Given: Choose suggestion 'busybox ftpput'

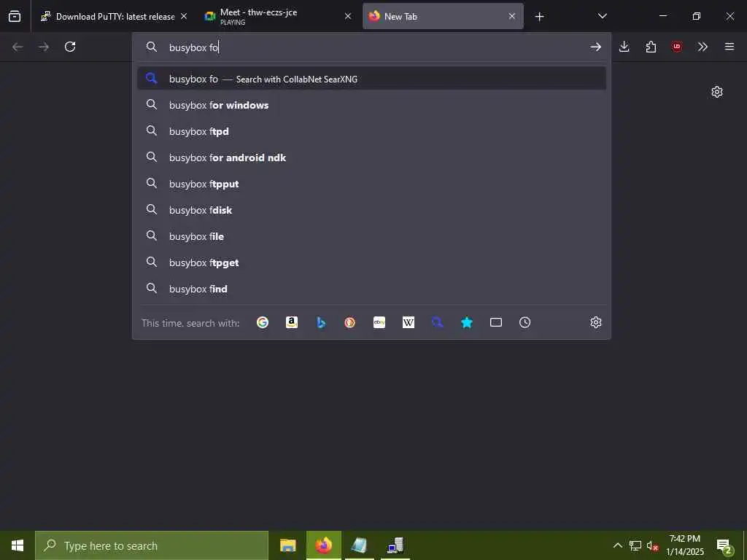Looking at the screenshot, I should pos(371,184).
